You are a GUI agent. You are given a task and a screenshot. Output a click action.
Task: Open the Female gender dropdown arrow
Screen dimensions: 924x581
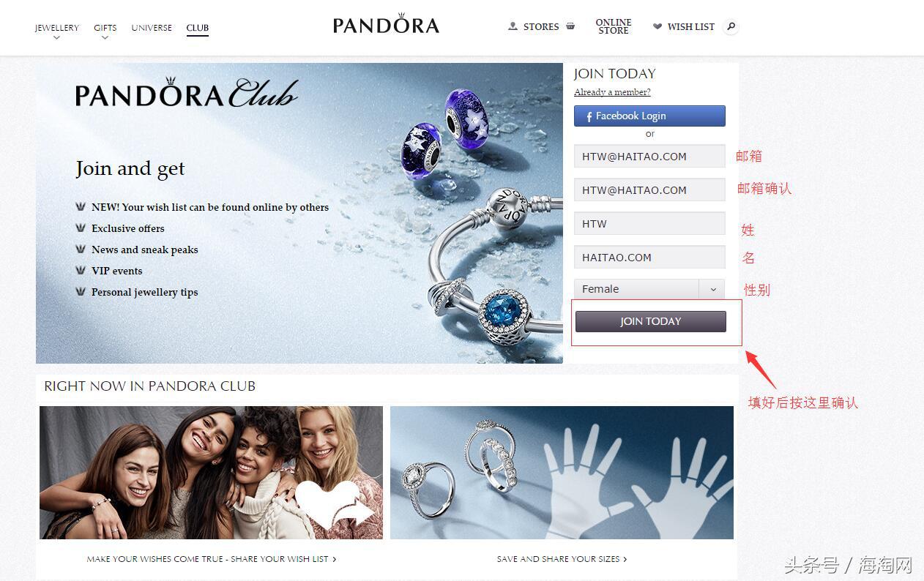click(712, 289)
